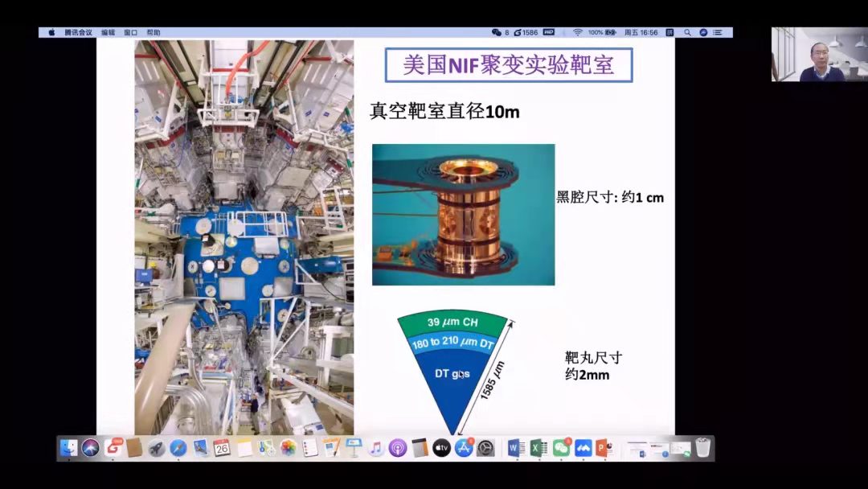Screen dimensions: 868x489
Task: Open Microsoft Excel from dock
Action: [538, 448]
